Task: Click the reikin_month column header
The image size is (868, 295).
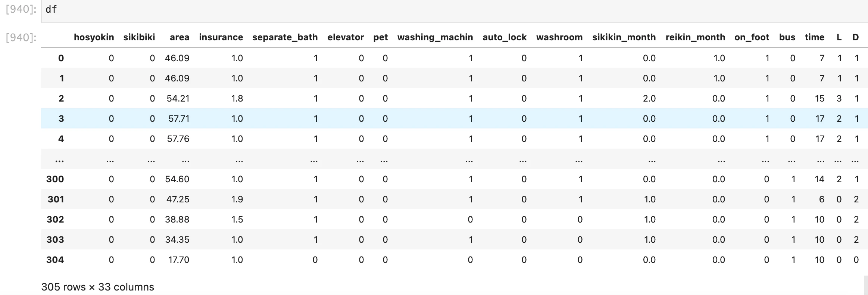Action: click(x=695, y=37)
